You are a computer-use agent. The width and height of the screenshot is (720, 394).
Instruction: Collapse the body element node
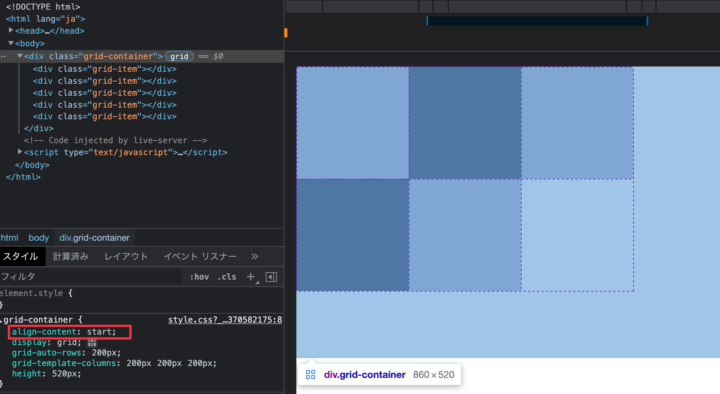click(x=11, y=43)
